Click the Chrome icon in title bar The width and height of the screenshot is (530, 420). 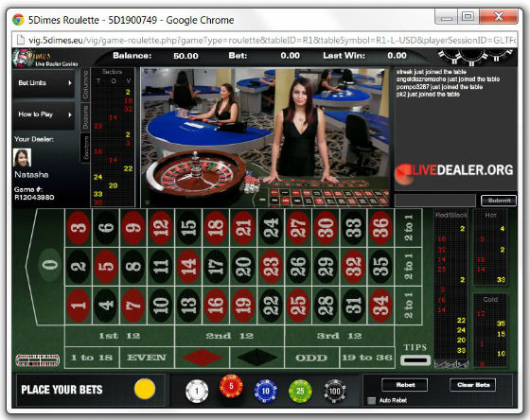point(18,20)
